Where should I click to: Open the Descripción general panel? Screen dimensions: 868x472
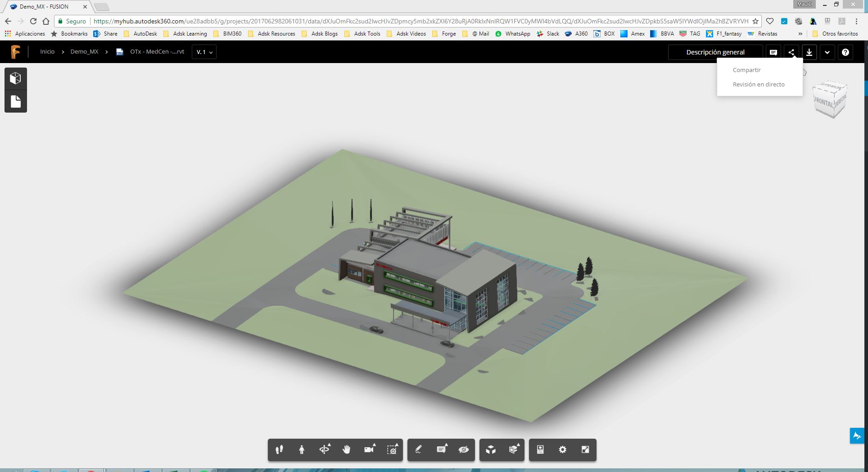715,52
